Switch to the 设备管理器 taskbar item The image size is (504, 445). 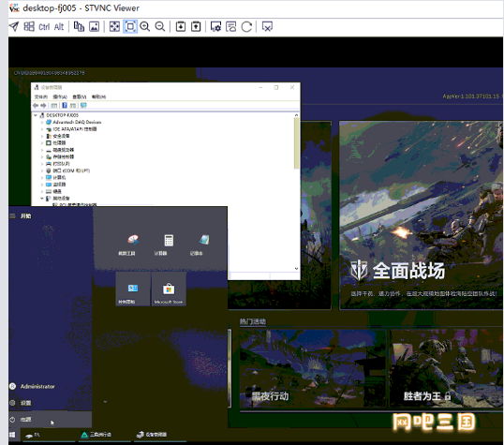click(160, 435)
